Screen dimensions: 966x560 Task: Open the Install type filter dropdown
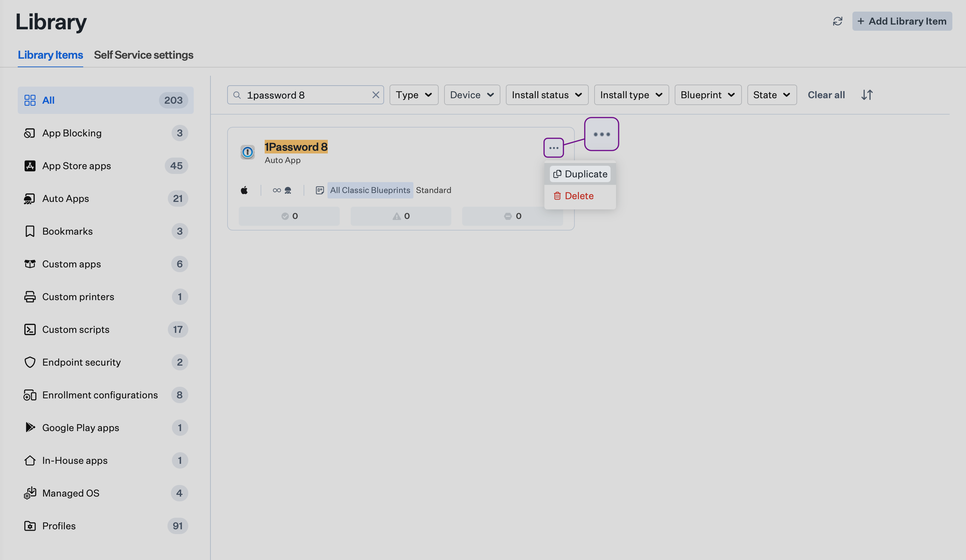click(x=631, y=95)
